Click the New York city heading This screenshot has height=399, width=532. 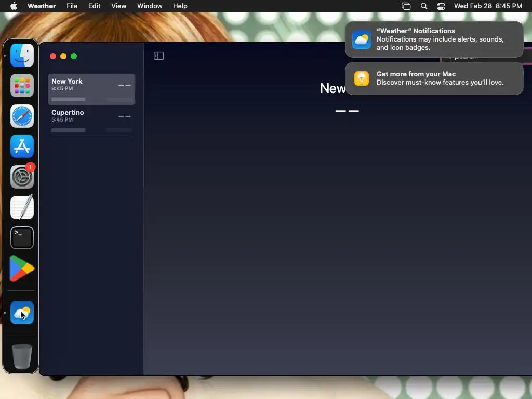[332, 88]
